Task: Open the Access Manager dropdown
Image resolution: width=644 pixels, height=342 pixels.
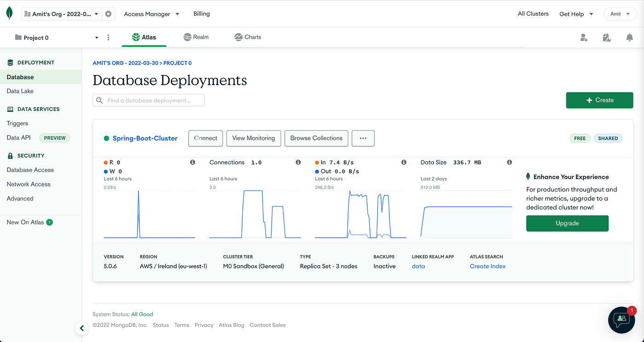Action: click(x=152, y=14)
